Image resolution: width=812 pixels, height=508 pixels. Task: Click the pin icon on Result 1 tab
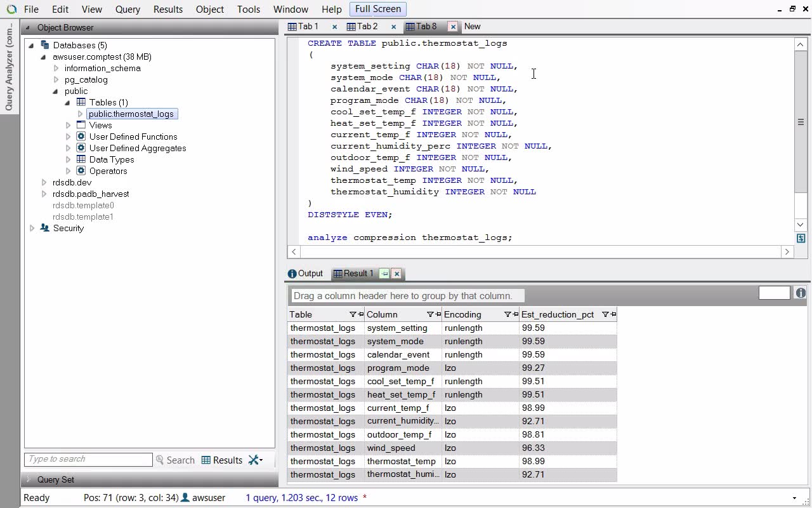384,274
